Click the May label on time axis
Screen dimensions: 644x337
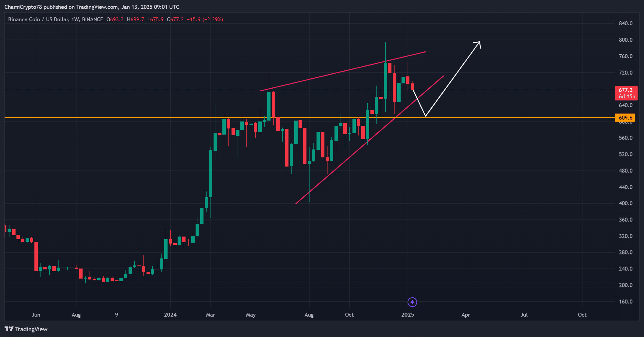point(251,315)
